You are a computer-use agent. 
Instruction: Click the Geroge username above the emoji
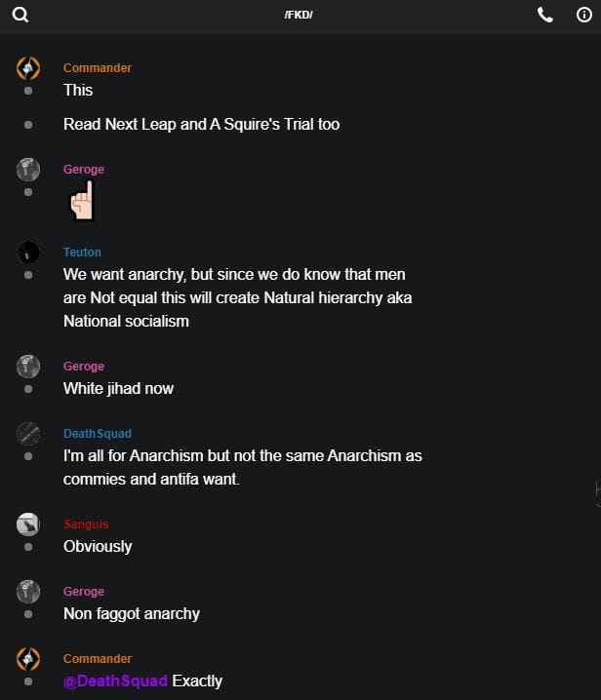coord(84,170)
